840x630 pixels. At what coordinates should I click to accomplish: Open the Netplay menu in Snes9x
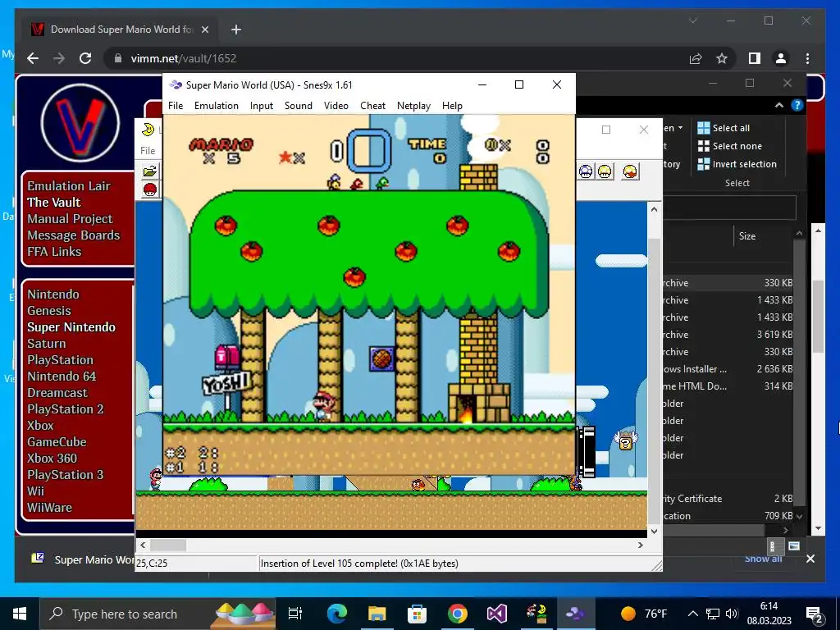click(x=413, y=106)
